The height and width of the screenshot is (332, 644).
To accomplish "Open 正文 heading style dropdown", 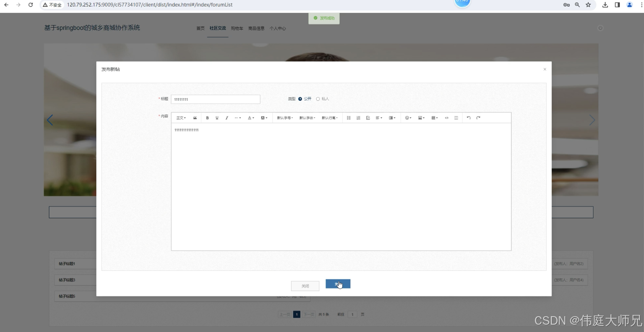I will click(x=181, y=118).
